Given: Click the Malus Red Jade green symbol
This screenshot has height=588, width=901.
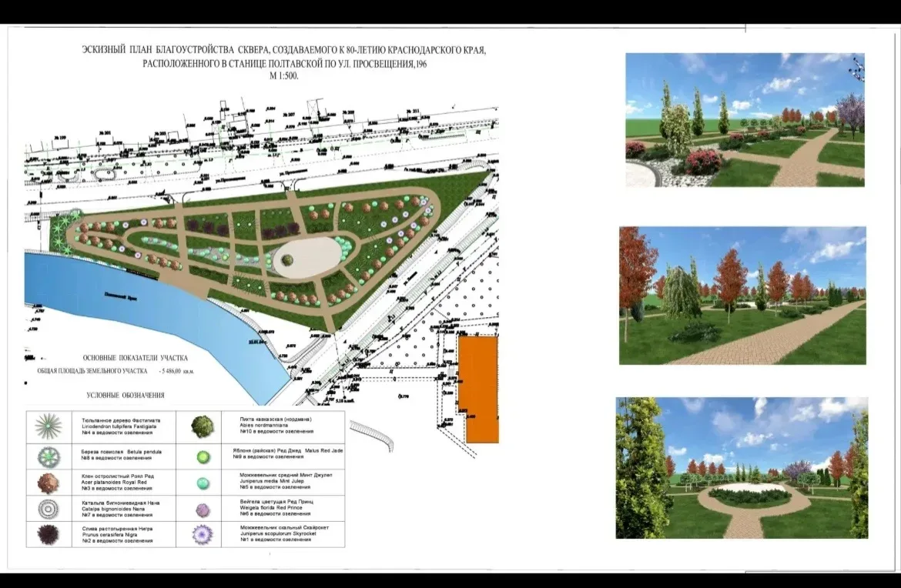Looking at the screenshot, I should point(203,456).
